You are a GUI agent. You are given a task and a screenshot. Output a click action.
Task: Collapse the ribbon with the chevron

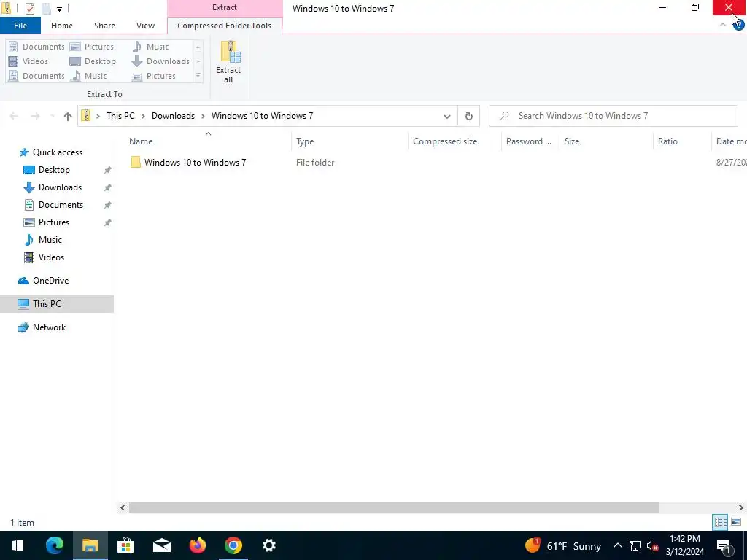tap(723, 25)
